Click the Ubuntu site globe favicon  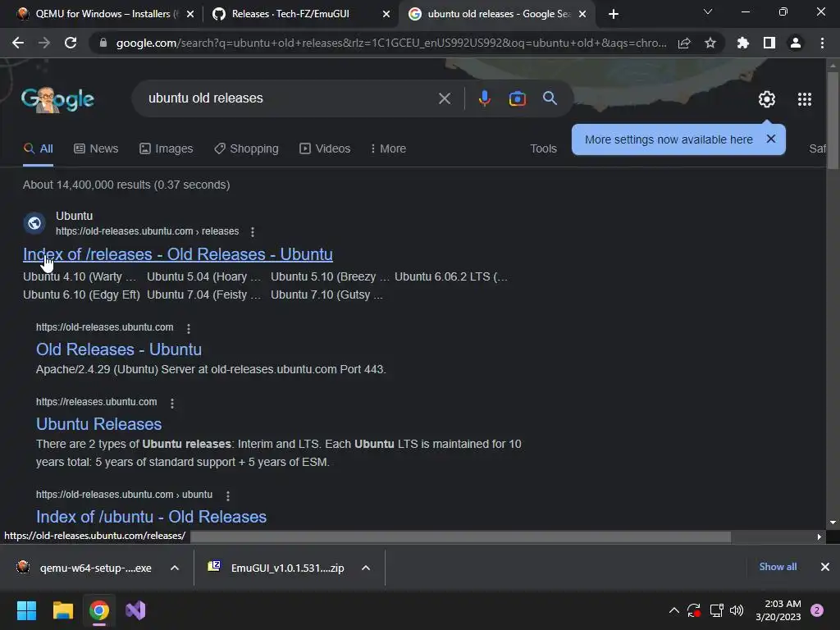[34, 223]
